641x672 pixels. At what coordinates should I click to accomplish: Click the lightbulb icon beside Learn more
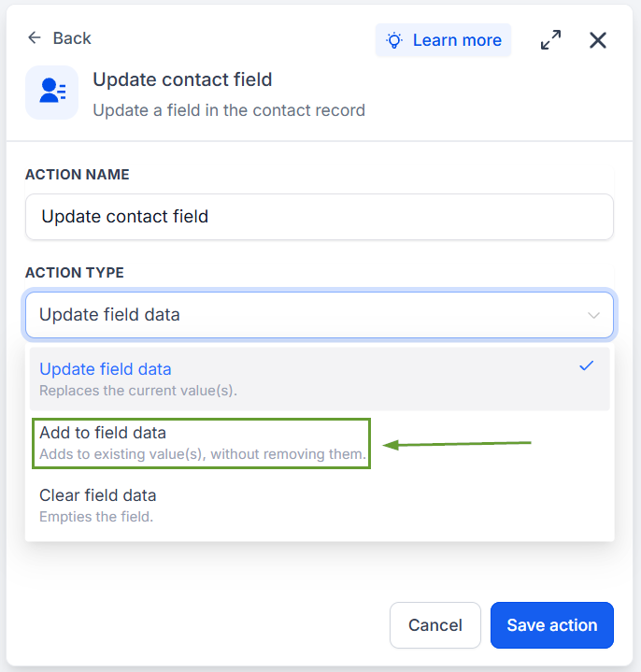(x=394, y=40)
